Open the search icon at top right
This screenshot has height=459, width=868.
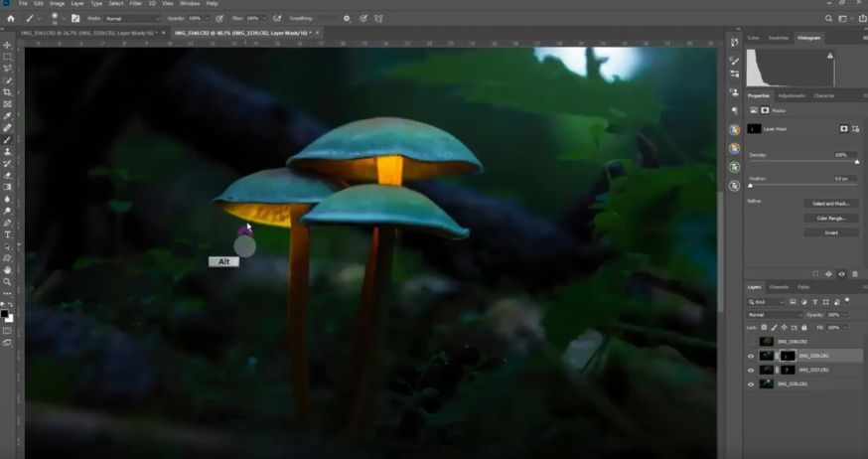(828, 18)
